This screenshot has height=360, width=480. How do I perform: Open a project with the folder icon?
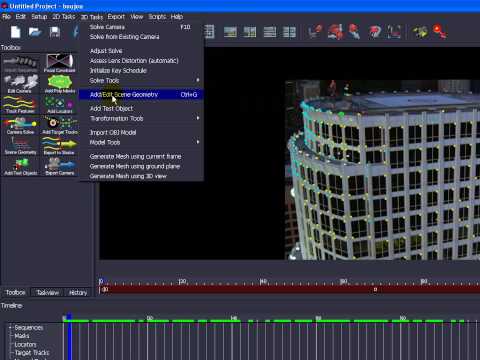(35, 32)
